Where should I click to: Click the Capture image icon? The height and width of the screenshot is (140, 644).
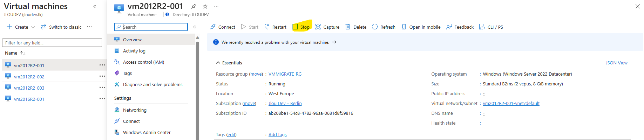[318, 27]
